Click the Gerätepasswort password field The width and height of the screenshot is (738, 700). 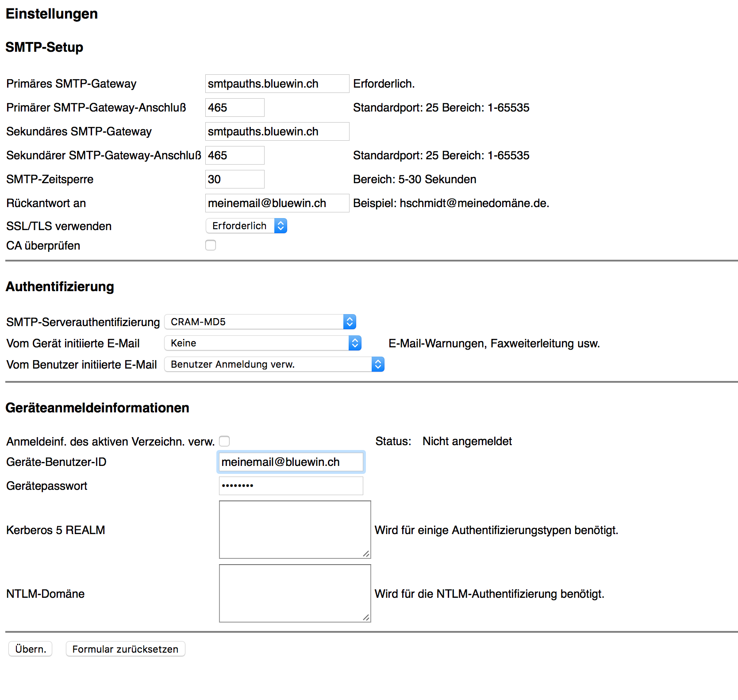[x=291, y=486]
